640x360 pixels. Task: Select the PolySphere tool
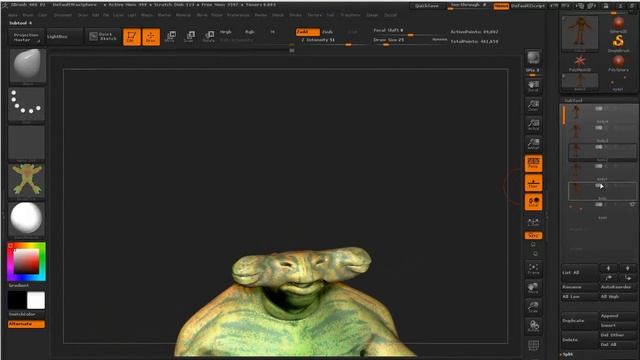tap(618, 63)
